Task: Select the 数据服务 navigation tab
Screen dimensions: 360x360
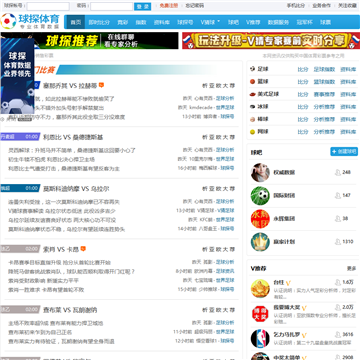Action: (278, 22)
